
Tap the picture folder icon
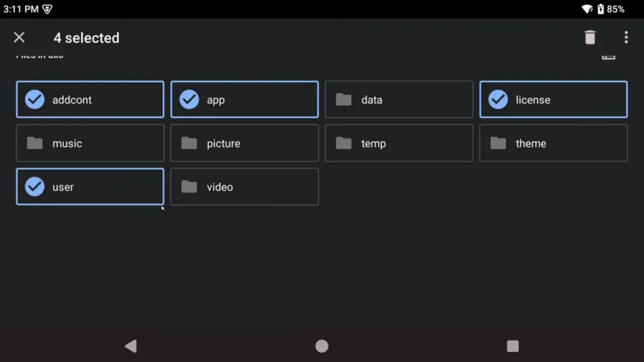tap(189, 143)
